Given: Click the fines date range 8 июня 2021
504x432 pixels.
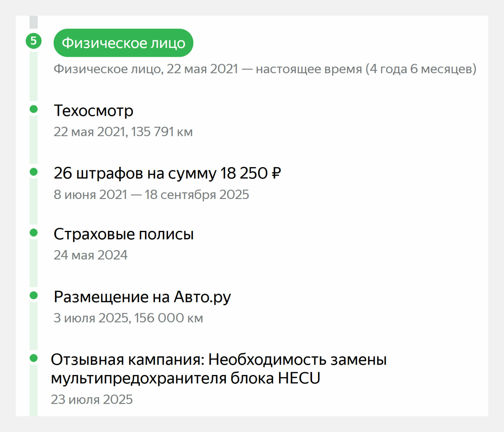Looking at the screenshot, I should 151,195.
